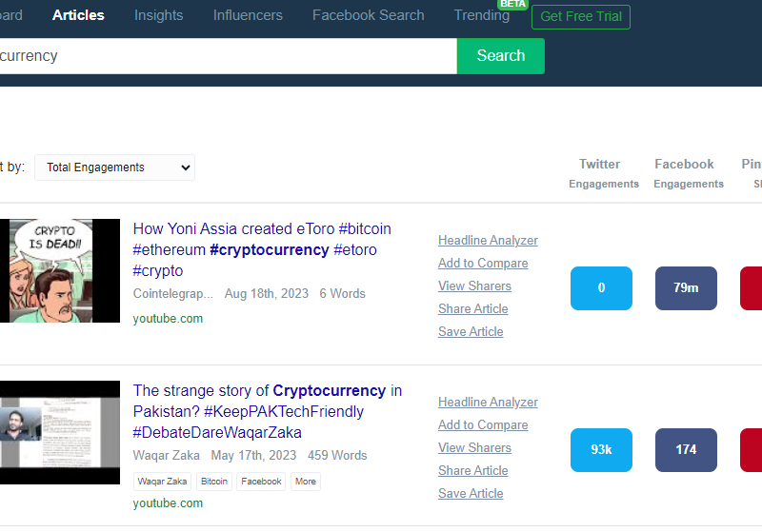This screenshot has width=762, height=532.
Task: Click Add to Compare for the eToro article
Action: click(483, 264)
